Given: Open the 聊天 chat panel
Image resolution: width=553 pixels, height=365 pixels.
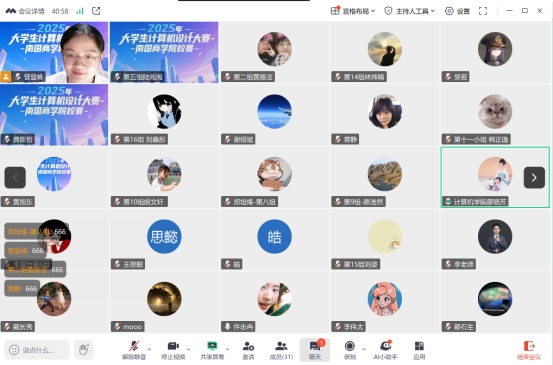Looking at the screenshot, I should point(315,350).
